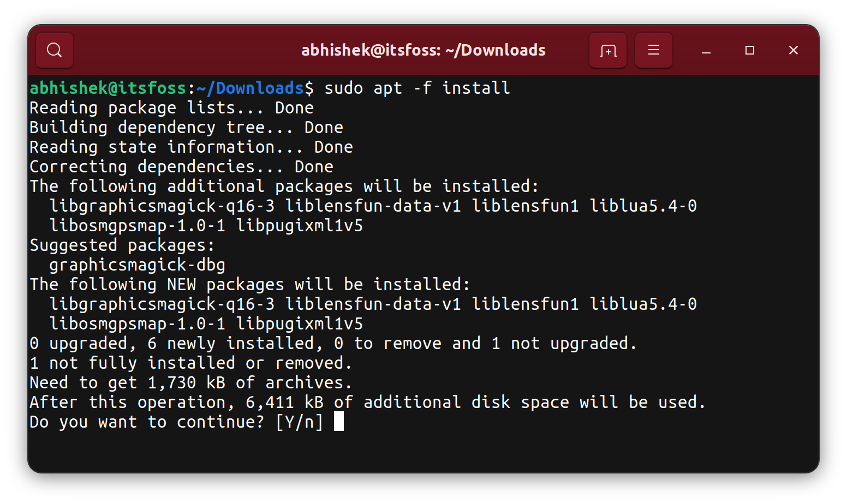Click the window title abhishek@itsfoss: ~/Downloads
The image size is (847, 504).
[x=423, y=50]
